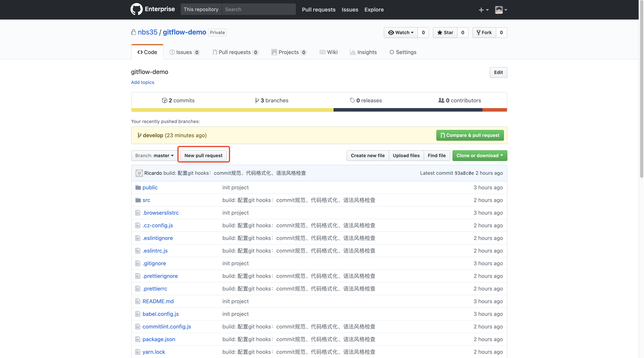Image resolution: width=644 pixels, height=358 pixels.
Task: Click the dark blue language bar segment
Action: pyautogui.click(x=408, y=110)
